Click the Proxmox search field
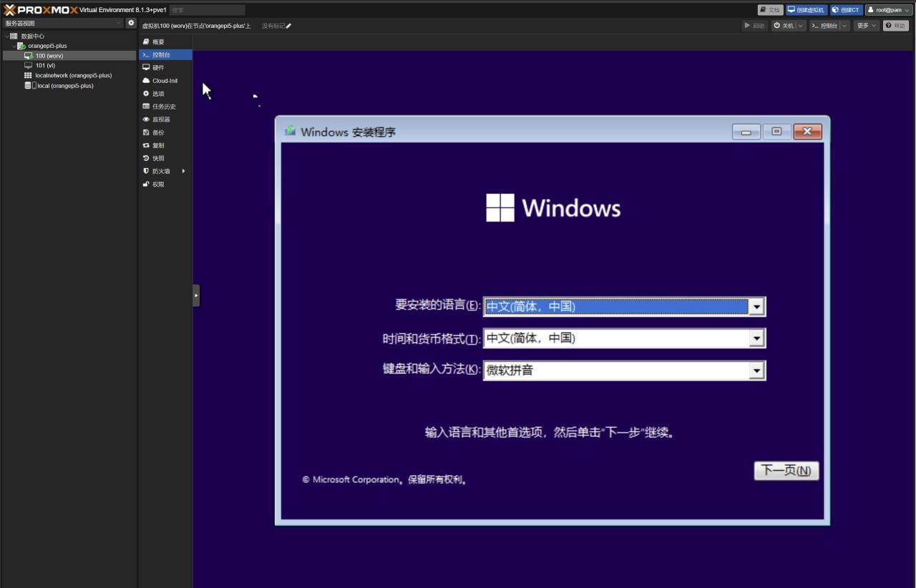 point(208,10)
